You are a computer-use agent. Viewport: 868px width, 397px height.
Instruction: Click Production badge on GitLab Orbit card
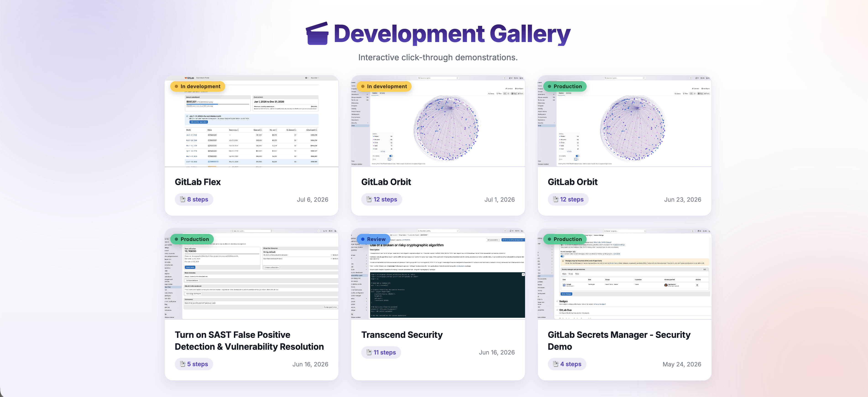[565, 86]
